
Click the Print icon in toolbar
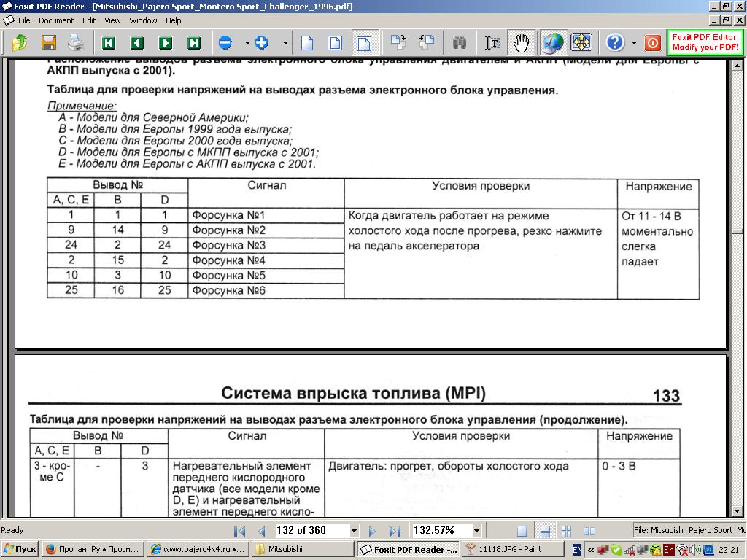point(76,43)
